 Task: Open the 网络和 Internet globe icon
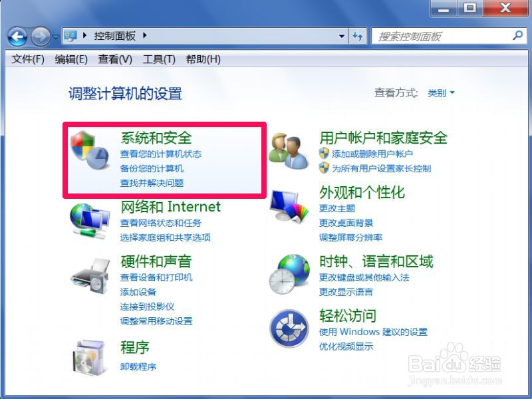click(x=90, y=220)
